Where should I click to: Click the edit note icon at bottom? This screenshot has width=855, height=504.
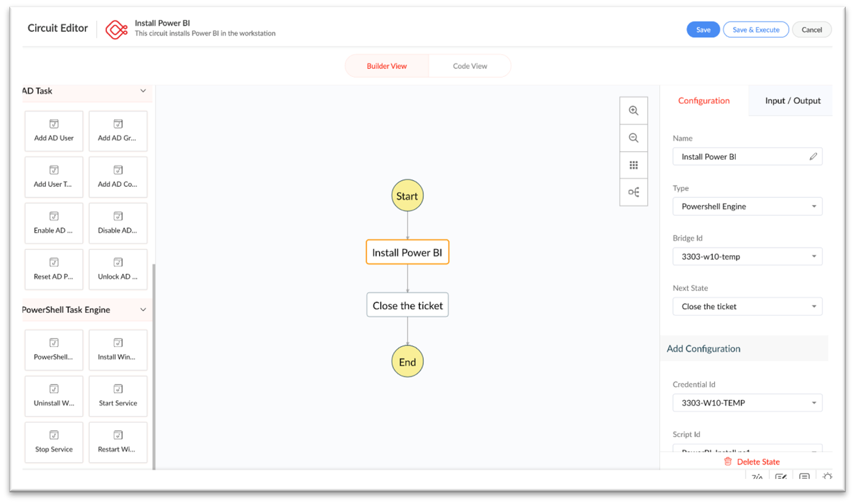pyautogui.click(x=781, y=477)
